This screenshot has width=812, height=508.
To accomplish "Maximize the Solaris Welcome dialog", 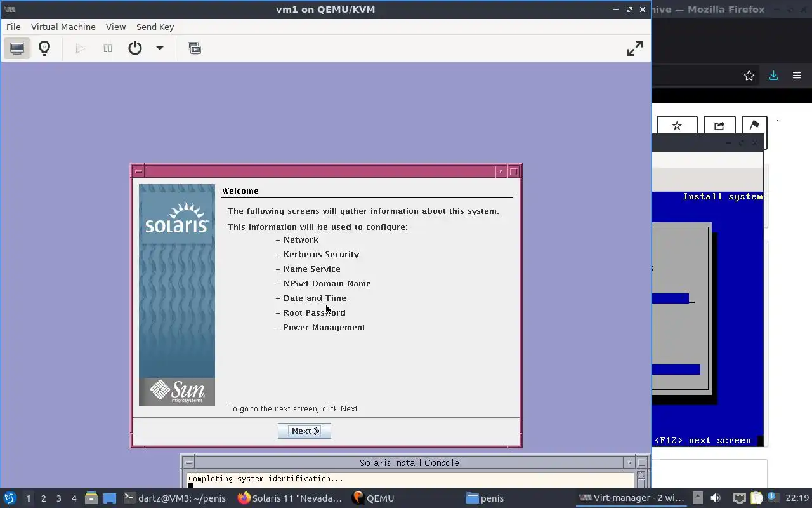I will [x=514, y=171].
